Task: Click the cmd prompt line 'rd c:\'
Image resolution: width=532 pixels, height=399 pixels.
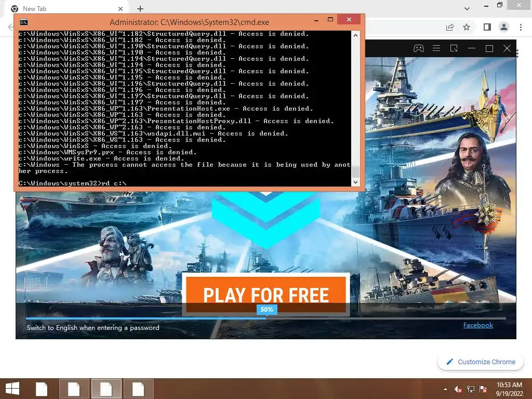Action: coord(73,183)
